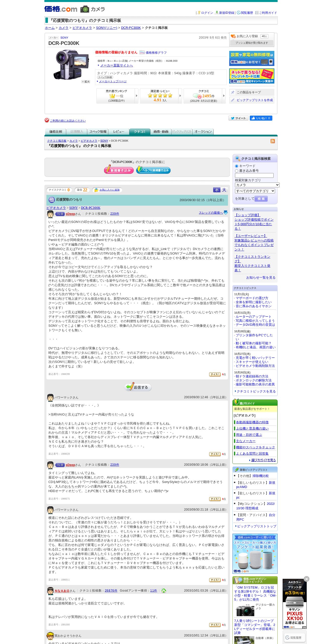Viewport: 322px width, 644px height.
Task: Click the 新規書き込み pencil button
Action: pos(119,170)
